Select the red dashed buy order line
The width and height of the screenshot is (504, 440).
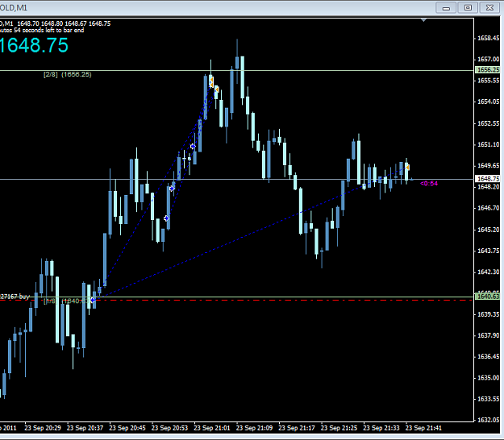(x=236, y=300)
